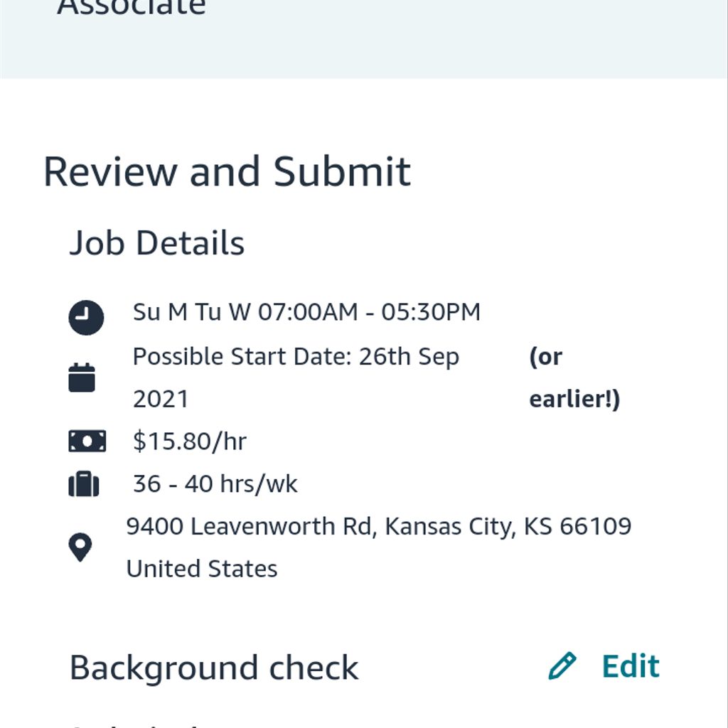Click the 9400 Leavenworth Rd address line
The image size is (728, 728).
[378, 527]
